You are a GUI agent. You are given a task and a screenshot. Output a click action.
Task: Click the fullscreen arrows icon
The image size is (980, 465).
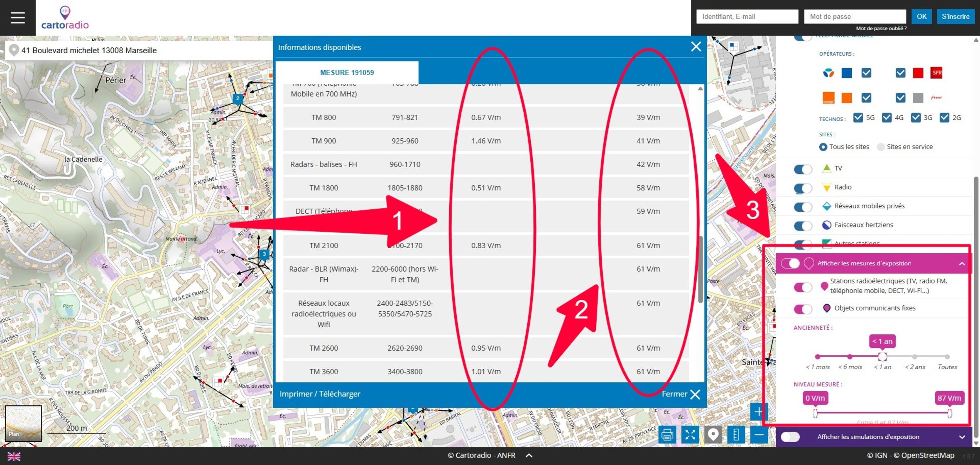690,435
